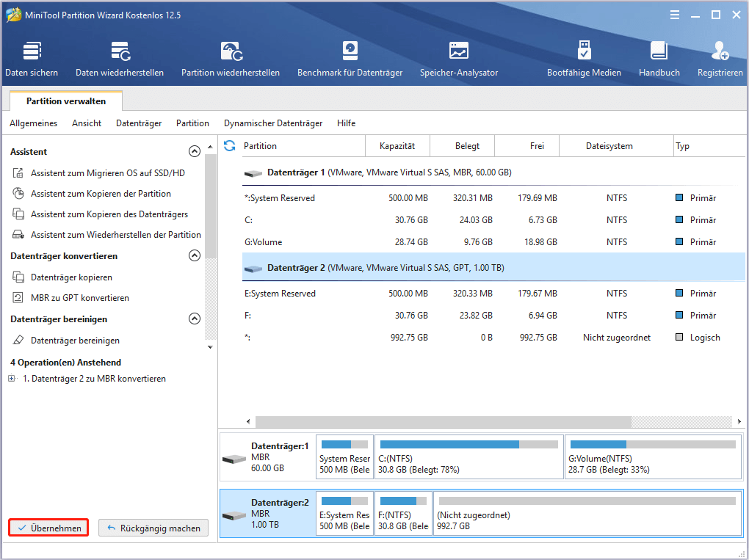Open the Speicher-Analysator
Image resolution: width=749 pixels, height=560 pixels.
click(x=458, y=59)
